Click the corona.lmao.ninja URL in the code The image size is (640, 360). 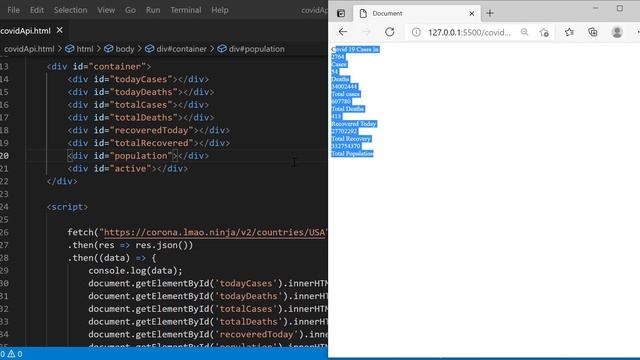click(215, 232)
